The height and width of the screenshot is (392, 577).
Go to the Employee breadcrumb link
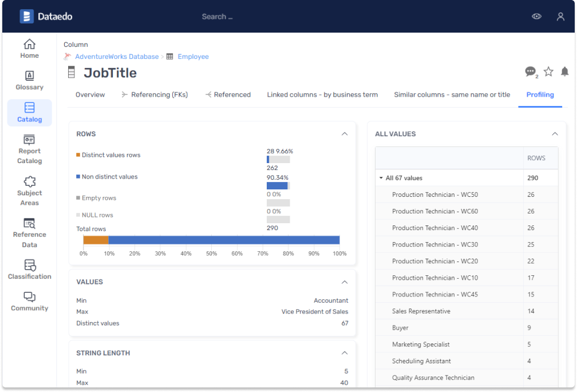tap(193, 57)
